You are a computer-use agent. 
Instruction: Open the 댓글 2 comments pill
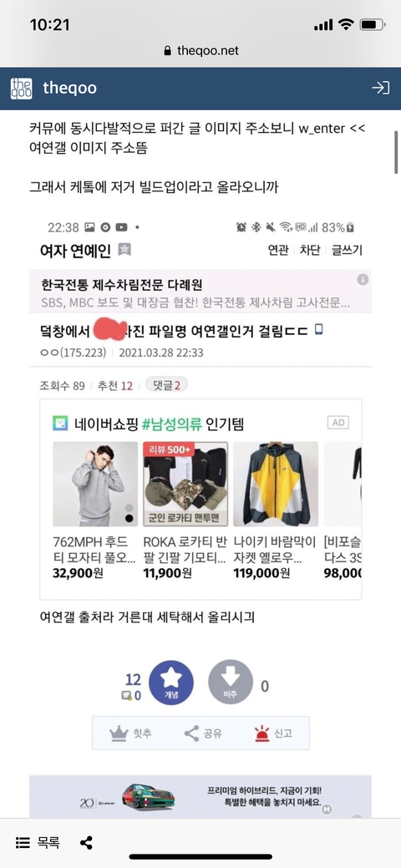click(x=166, y=385)
